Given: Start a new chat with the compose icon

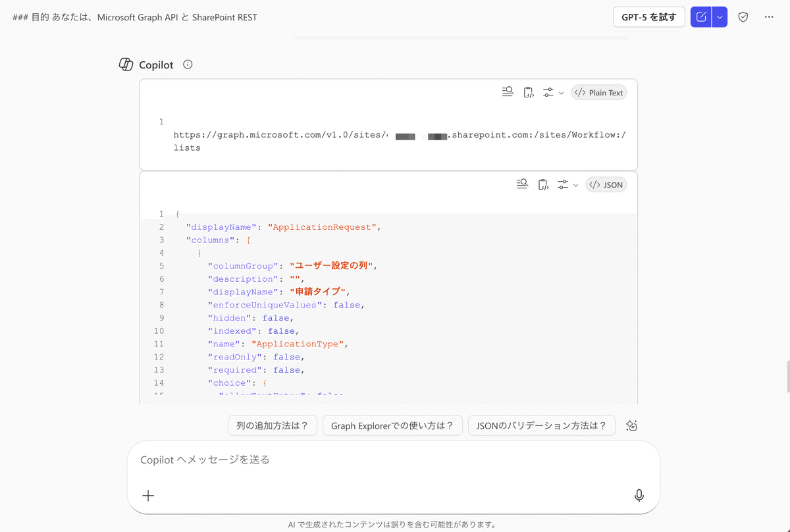Looking at the screenshot, I should (x=701, y=17).
